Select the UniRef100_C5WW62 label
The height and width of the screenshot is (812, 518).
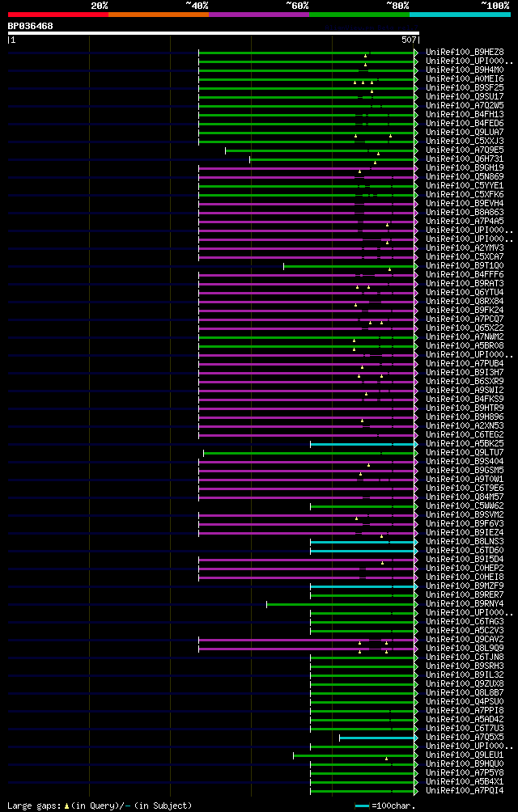(465, 506)
